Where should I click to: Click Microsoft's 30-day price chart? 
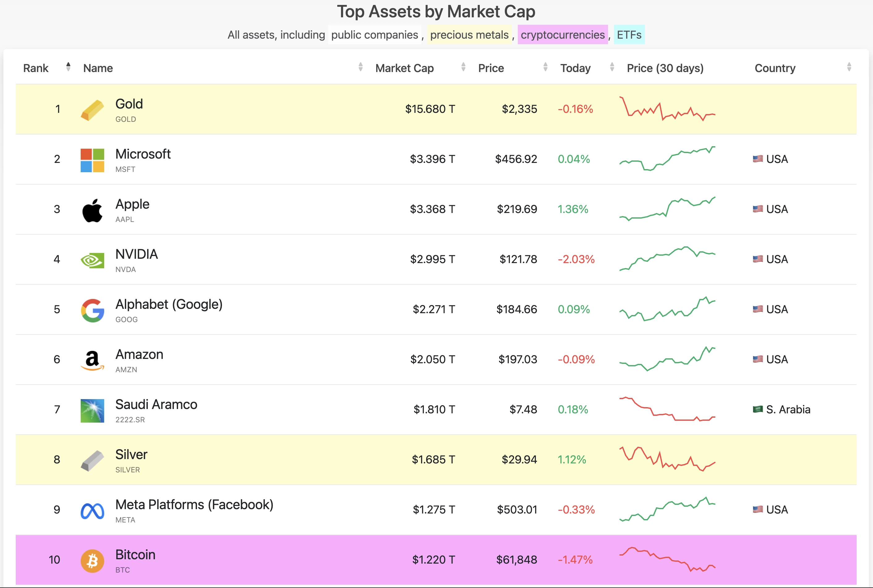click(x=667, y=159)
